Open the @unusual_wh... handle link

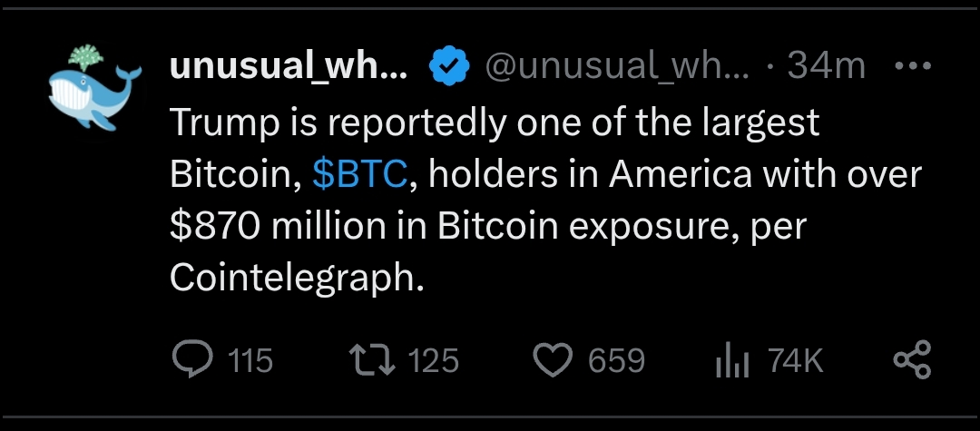tap(618, 66)
